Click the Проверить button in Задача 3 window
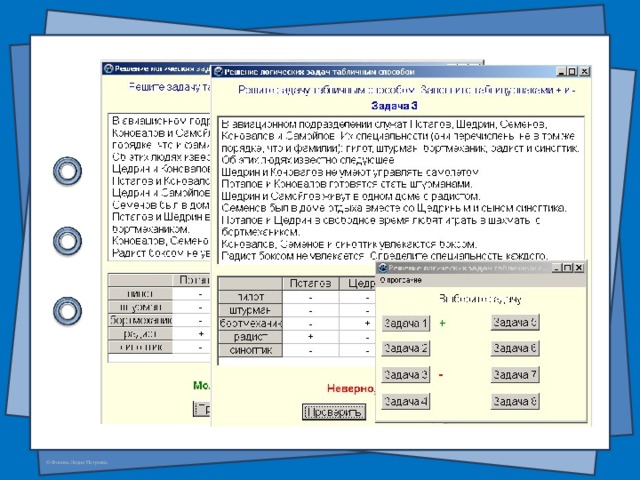This screenshot has width=640, height=480. (334, 412)
